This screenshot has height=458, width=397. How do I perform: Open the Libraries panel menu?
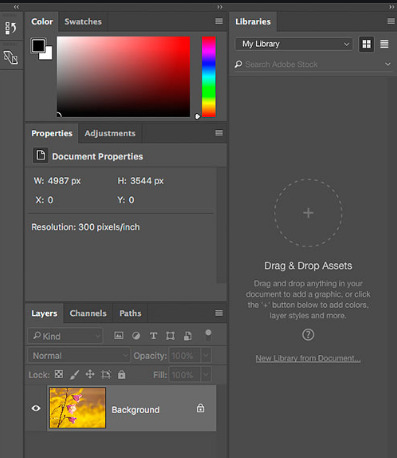tap(391, 21)
